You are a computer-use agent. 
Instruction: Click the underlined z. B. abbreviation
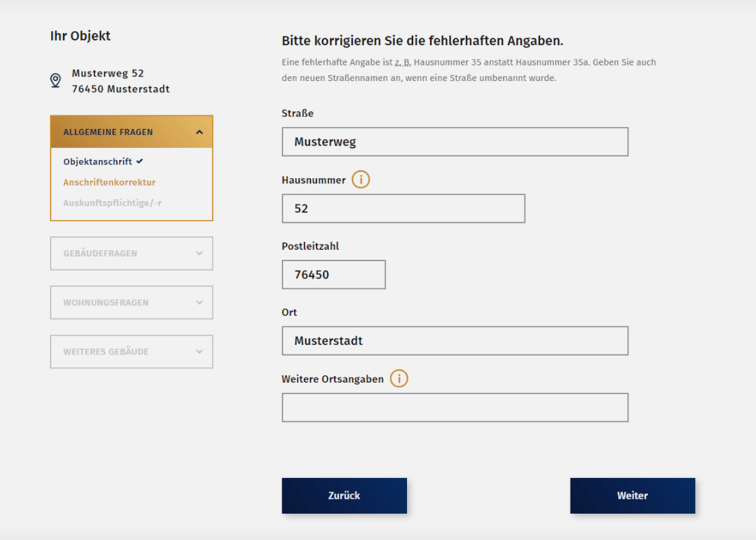coord(402,63)
